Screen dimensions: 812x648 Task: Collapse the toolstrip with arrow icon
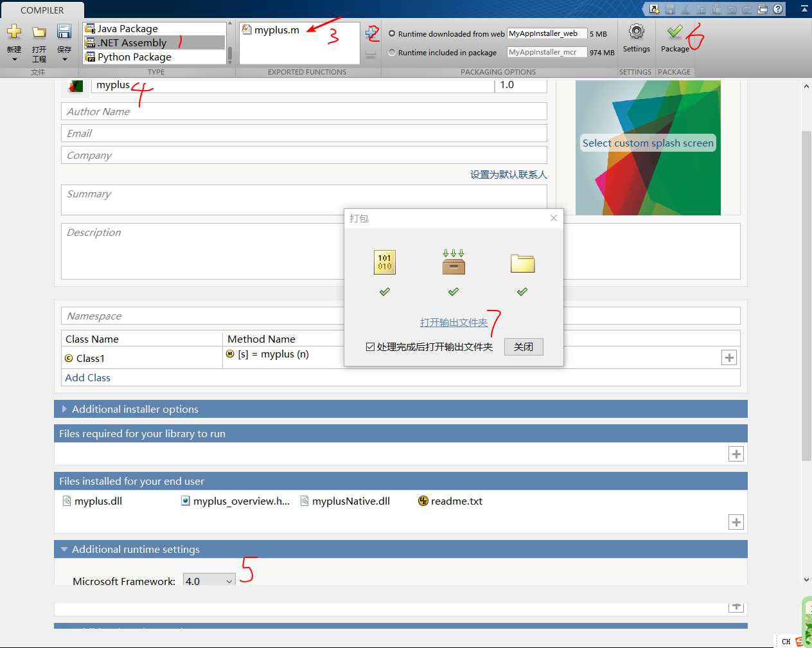click(804, 9)
